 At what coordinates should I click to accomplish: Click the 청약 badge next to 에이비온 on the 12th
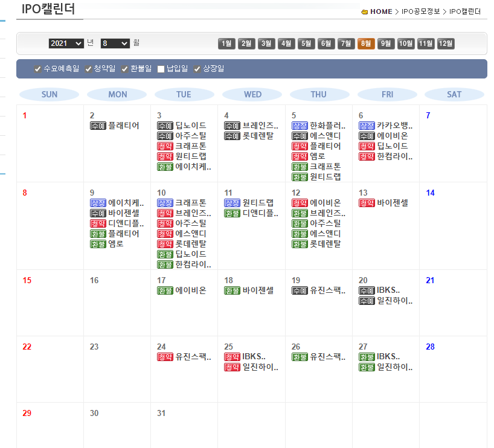300,203
